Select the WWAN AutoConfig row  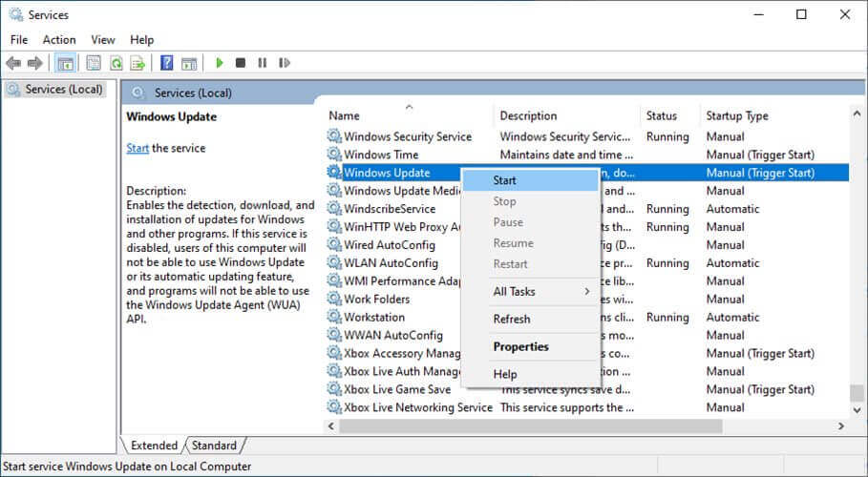(586, 335)
